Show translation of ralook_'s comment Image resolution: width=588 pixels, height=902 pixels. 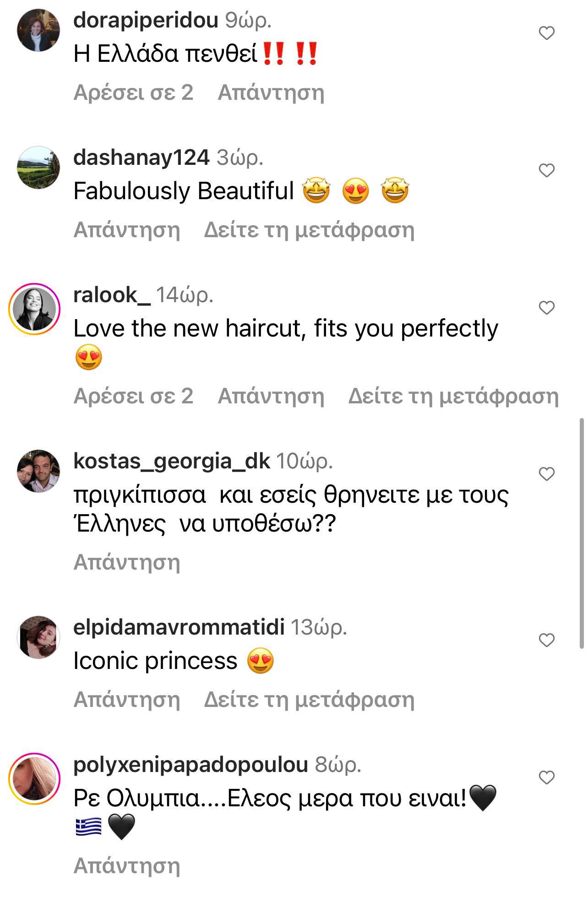(453, 397)
